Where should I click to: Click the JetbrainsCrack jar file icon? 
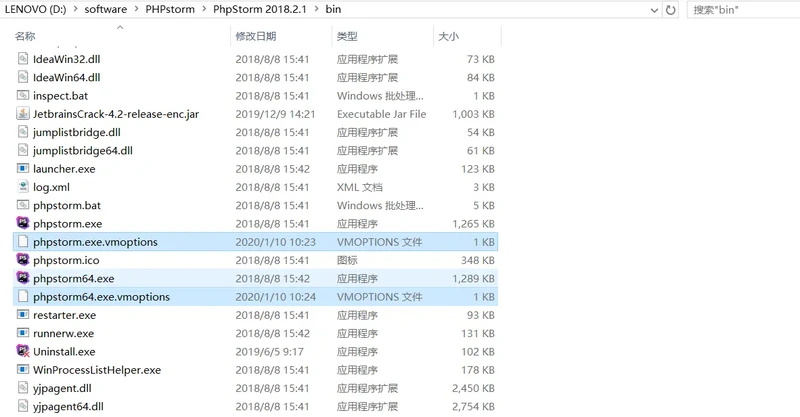click(x=23, y=114)
